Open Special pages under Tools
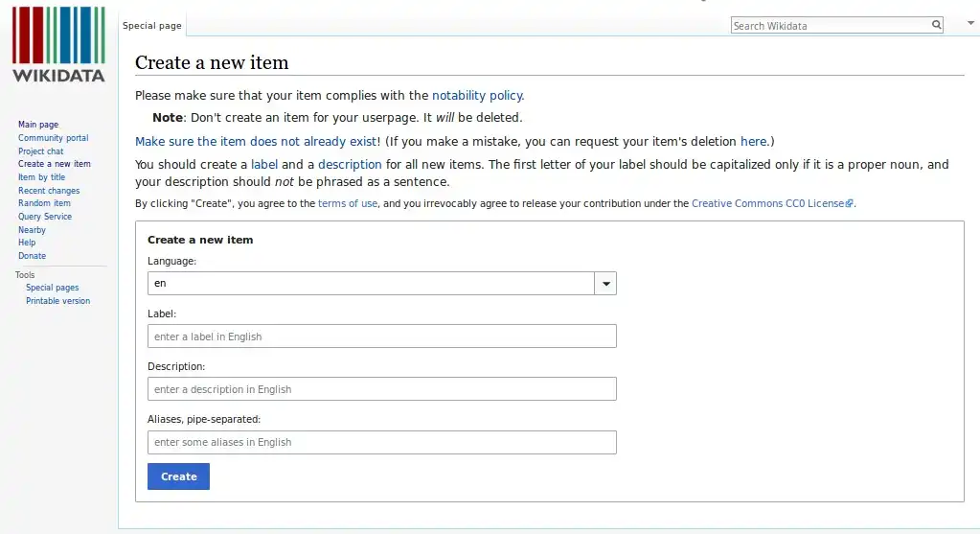Screen dimensions: 980x534 (53, 288)
